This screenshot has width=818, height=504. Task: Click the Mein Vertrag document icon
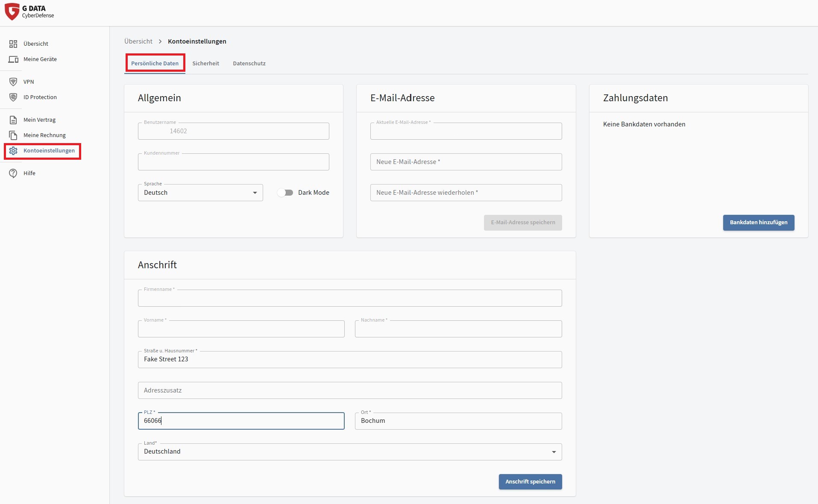(x=13, y=120)
